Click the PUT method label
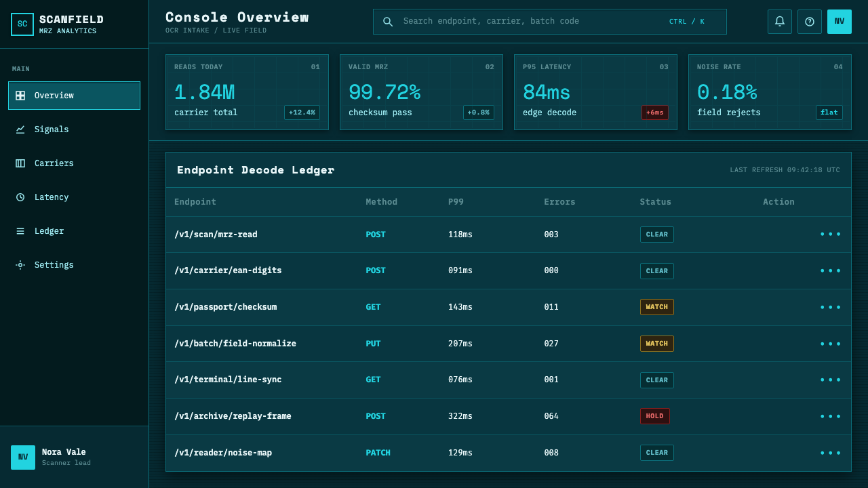Image resolution: width=868 pixels, height=488 pixels. click(374, 344)
